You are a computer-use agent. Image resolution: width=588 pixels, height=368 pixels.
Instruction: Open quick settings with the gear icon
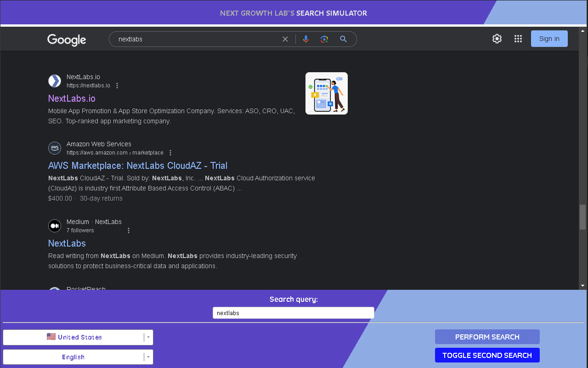tap(497, 39)
